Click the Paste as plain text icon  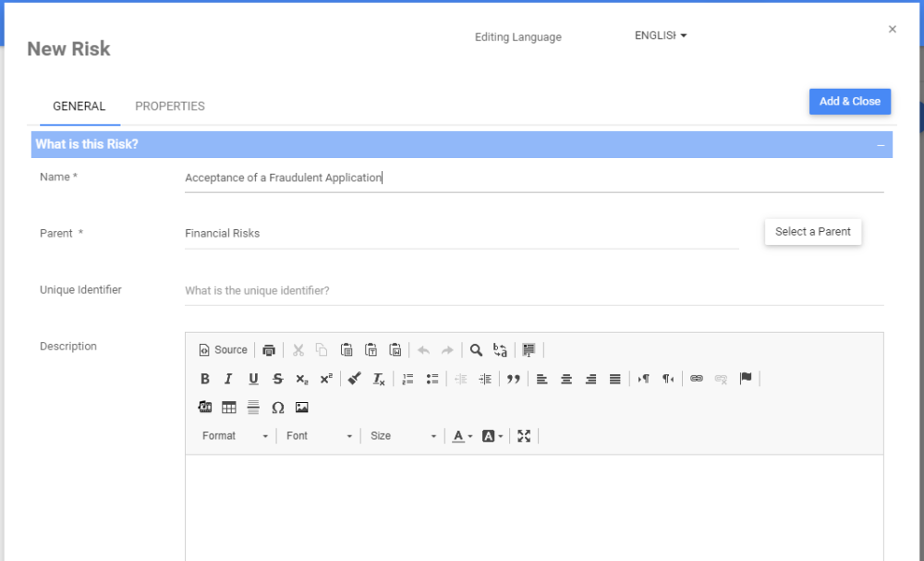371,350
